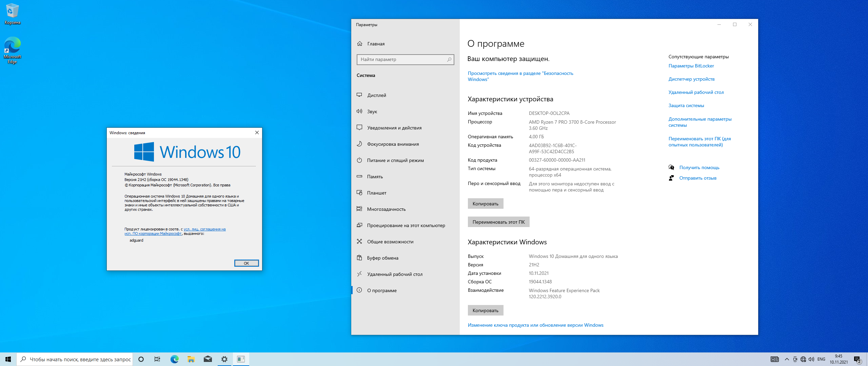Open File Explorer from the taskbar
The image size is (868, 366).
pos(191,359)
